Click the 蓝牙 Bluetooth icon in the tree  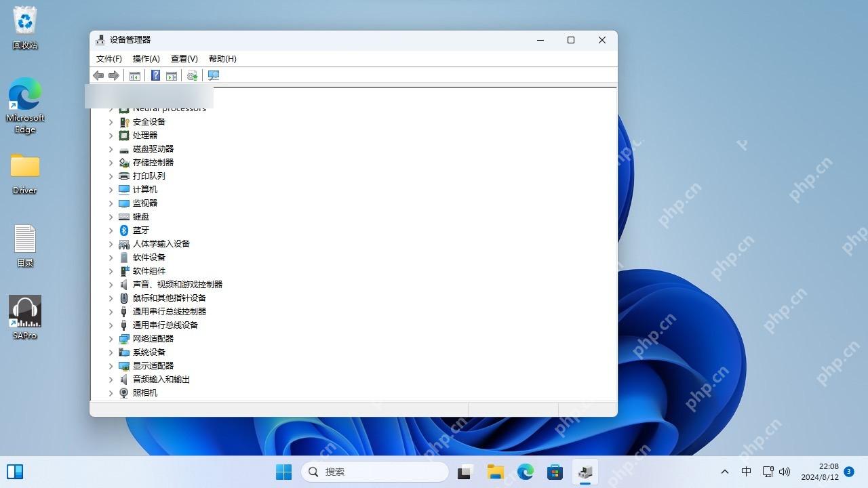124,230
